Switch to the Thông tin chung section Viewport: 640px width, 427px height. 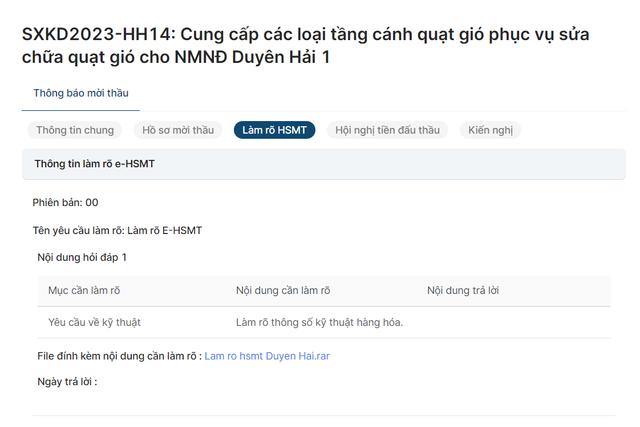coord(75,130)
